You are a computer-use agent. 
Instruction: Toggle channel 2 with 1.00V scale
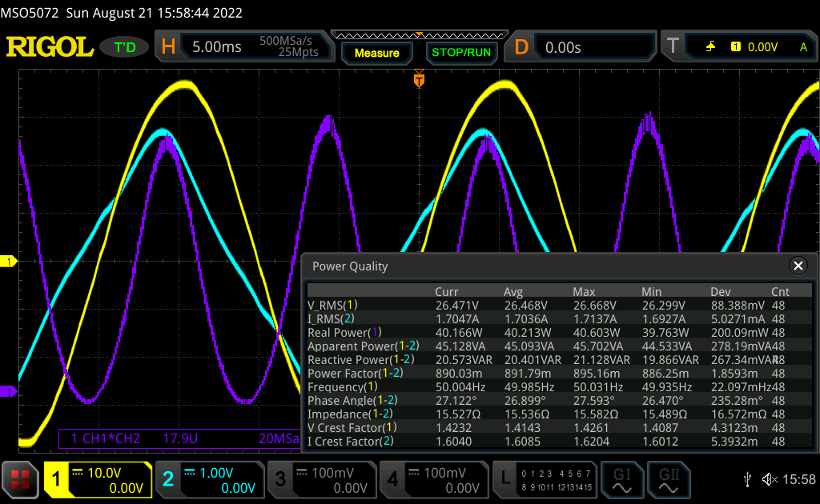coord(210,479)
